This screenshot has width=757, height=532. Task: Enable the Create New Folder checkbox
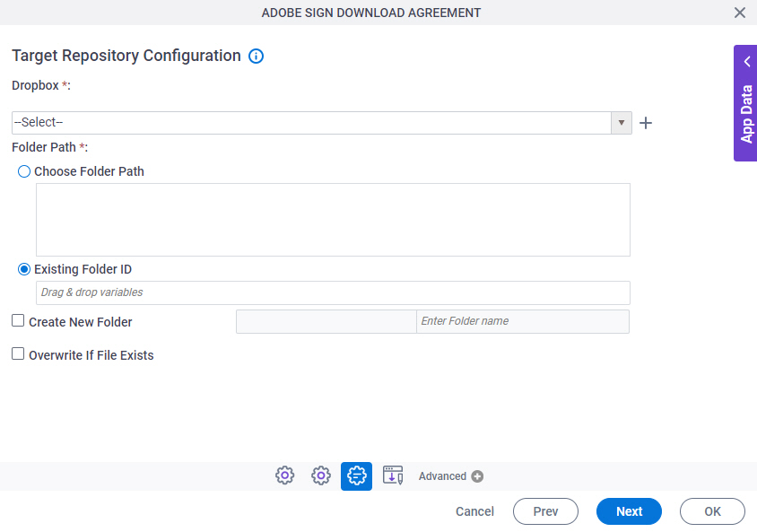point(18,320)
